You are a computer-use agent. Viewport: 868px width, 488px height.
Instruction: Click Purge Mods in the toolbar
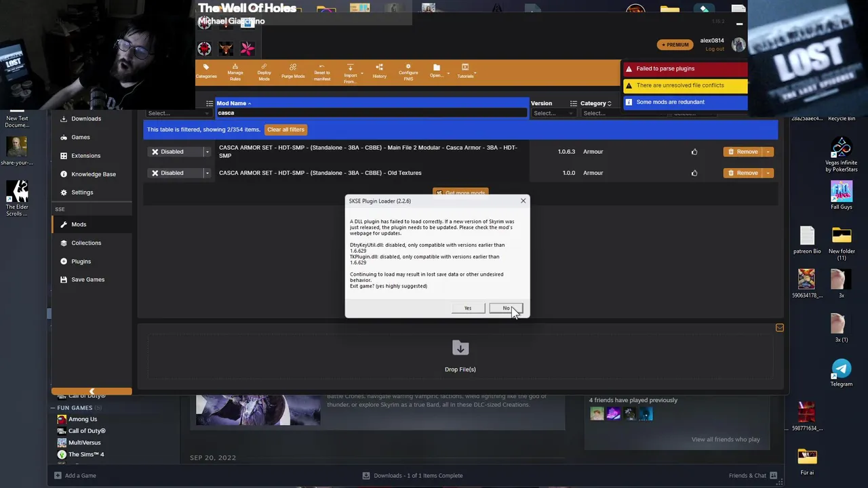(x=293, y=71)
